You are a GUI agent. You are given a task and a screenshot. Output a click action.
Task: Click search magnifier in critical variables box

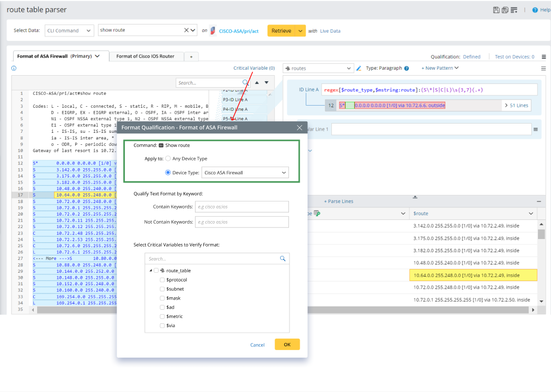tap(282, 259)
